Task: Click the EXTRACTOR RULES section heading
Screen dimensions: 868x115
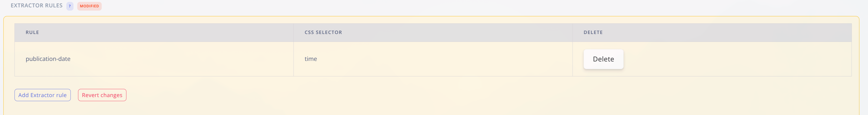Action: tap(36, 6)
